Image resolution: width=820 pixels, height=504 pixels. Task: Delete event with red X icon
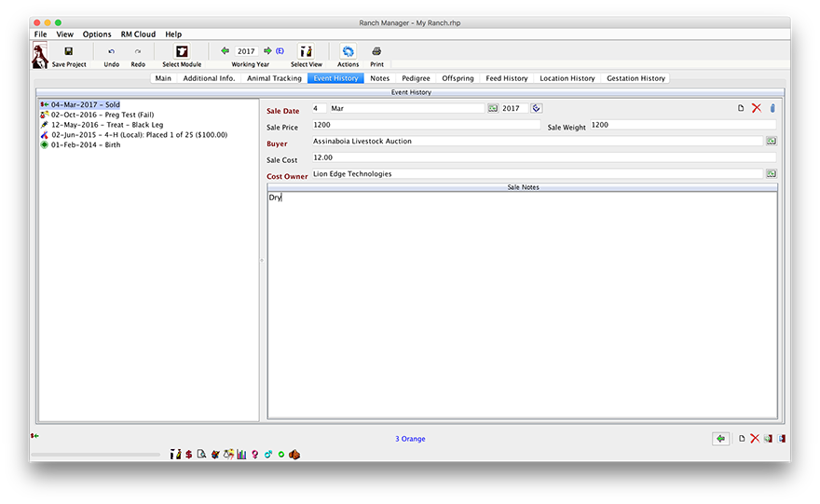point(757,108)
